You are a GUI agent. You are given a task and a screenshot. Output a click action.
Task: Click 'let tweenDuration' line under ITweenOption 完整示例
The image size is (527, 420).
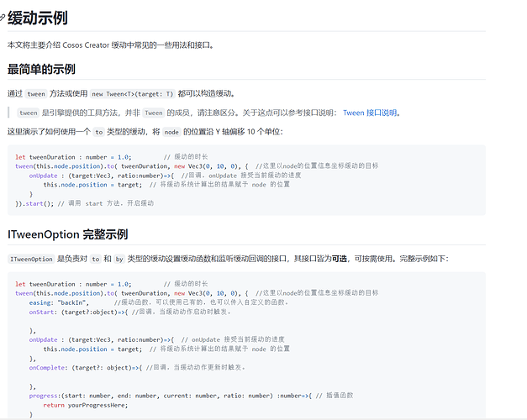111,284
